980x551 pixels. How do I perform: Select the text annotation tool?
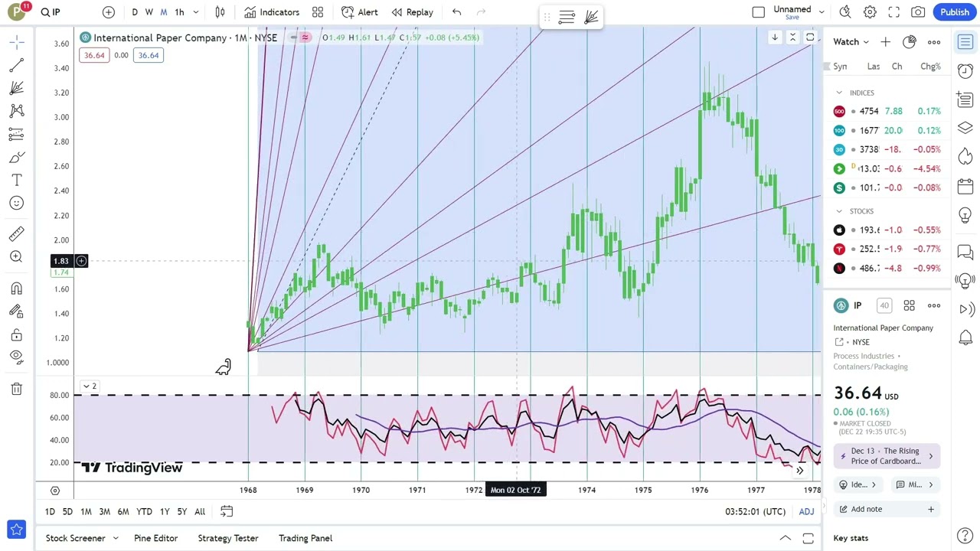[16, 180]
